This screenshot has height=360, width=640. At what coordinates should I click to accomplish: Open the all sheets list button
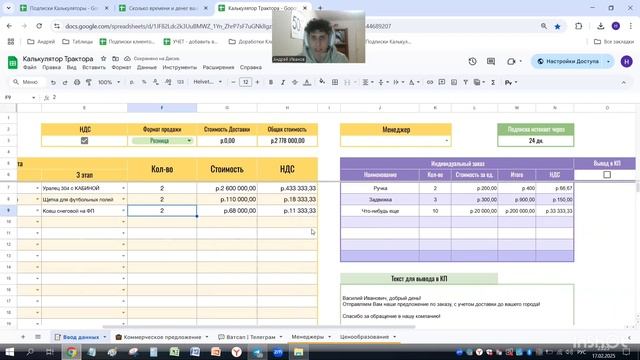[x=38, y=337]
